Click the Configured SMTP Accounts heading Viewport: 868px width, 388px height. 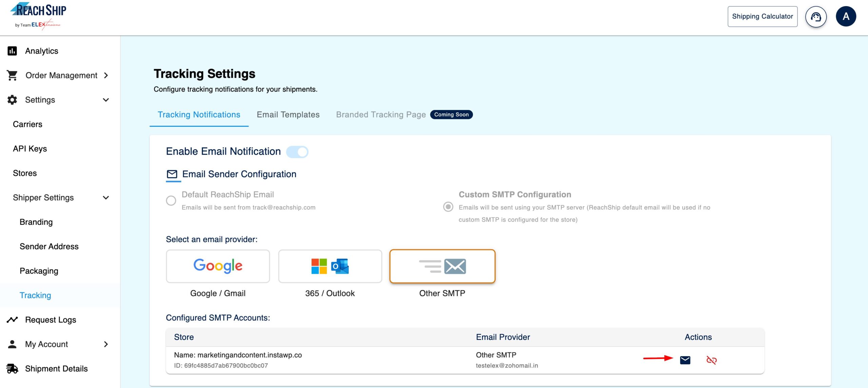(218, 317)
